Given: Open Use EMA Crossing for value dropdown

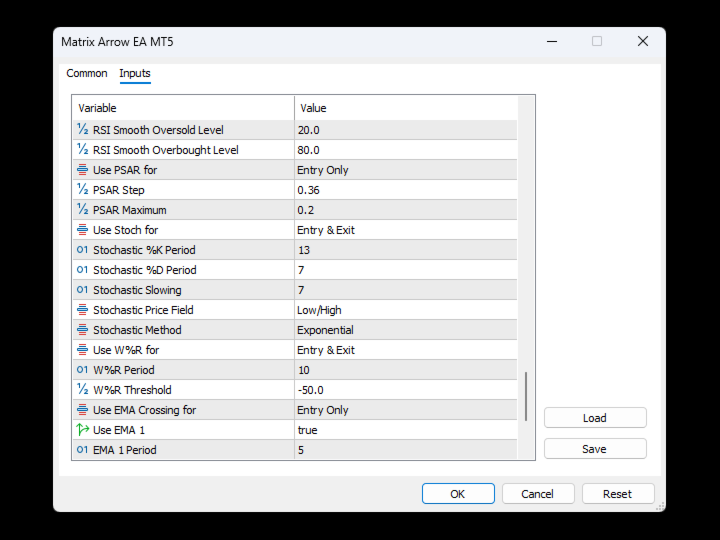Looking at the screenshot, I should [x=405, y=410].
